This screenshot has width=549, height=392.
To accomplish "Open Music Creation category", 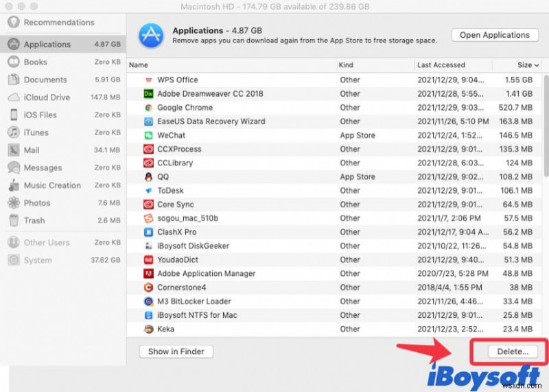I will point(63,185).
